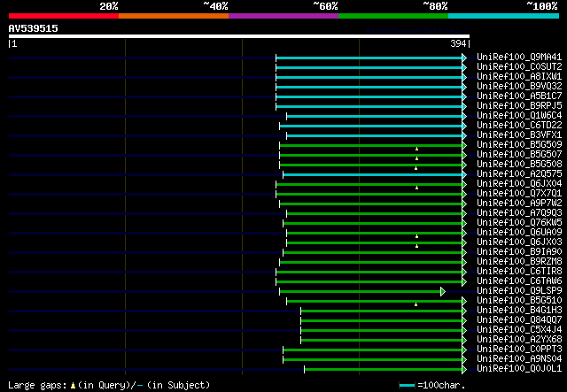Viewport: 567px width, 392px height.
Task: Select the UniRef100_B5G509 label
Action: pos(519,145)
